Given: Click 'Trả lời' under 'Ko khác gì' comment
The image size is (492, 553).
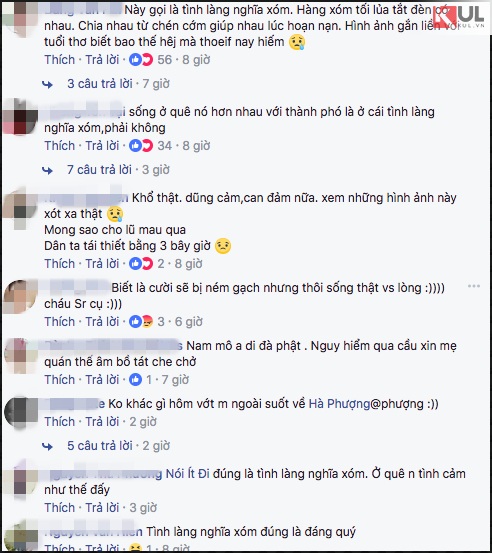Looking at the screenshot, I should click(x=102, y=421).
